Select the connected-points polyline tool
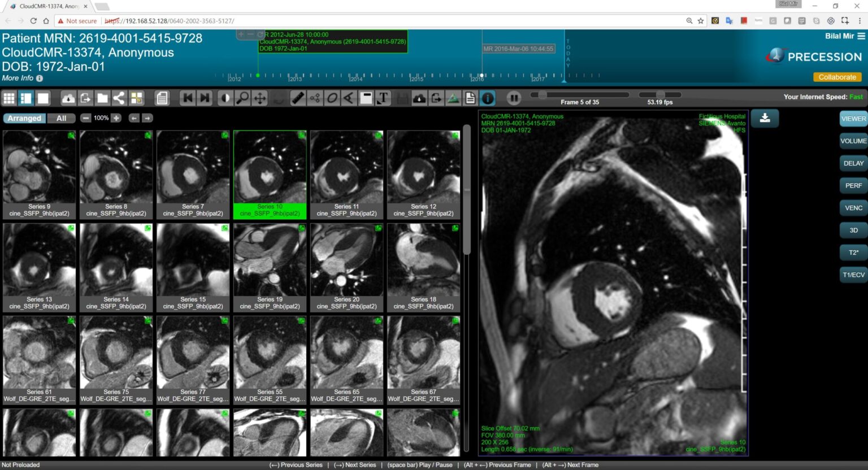The height and width of the screenshot is (470, 868). click(315, 98)
